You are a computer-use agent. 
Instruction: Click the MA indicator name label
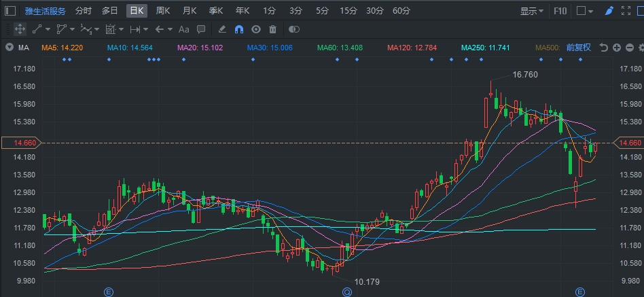coord(23,48)
